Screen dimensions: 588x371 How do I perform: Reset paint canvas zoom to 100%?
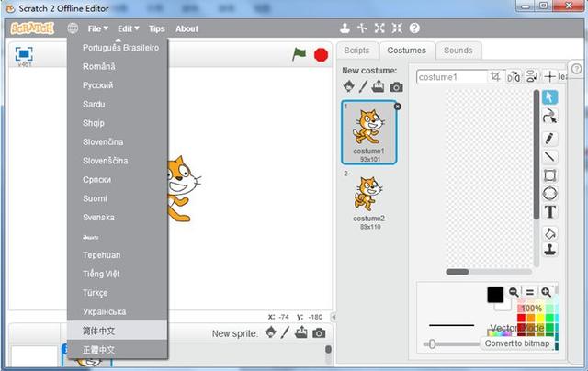coord(530,292)
